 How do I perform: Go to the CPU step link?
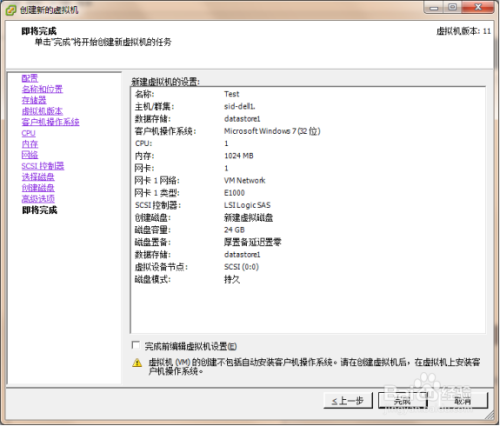point(28,133)
